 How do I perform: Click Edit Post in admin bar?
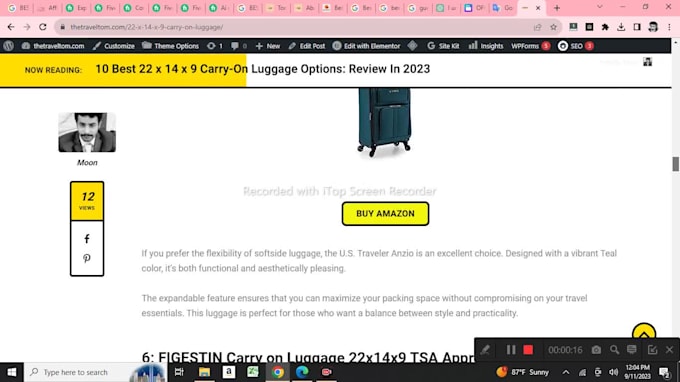tap(307, 46)
